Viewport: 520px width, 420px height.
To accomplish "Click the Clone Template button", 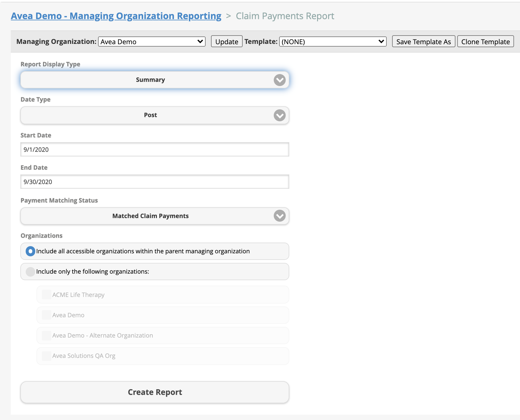I will 485,42.
